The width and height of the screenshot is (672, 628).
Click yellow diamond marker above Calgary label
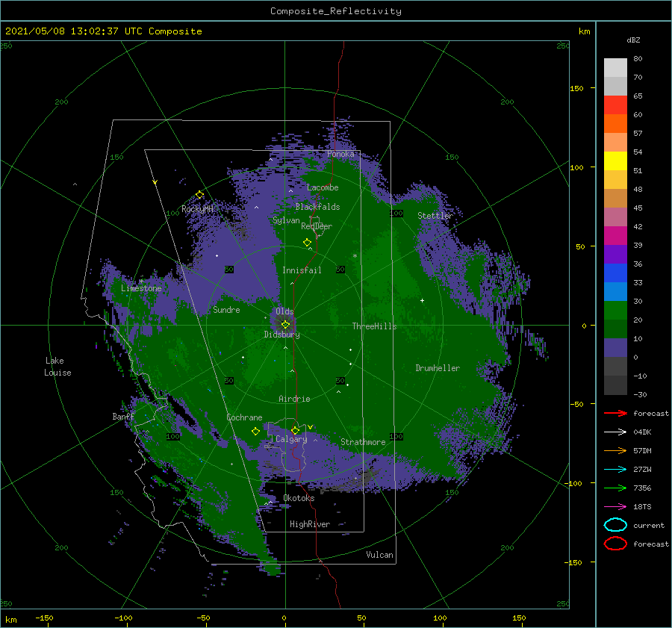coord(295,430)
